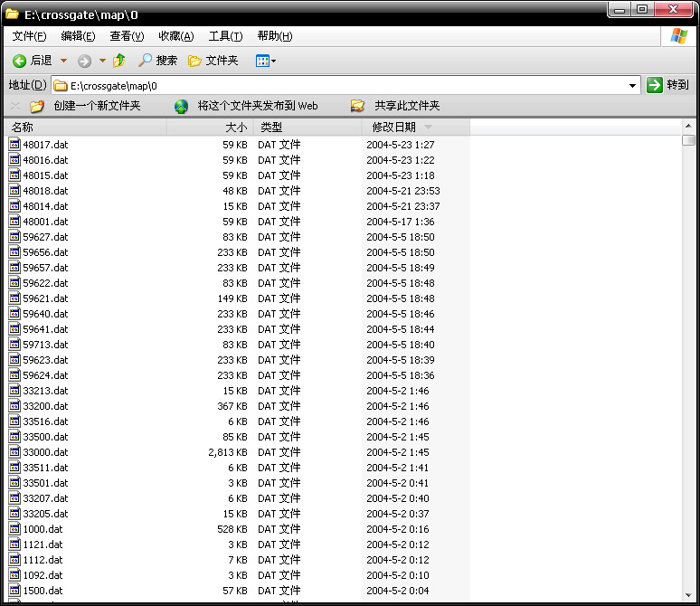Click the Back arrow icon

19,61
